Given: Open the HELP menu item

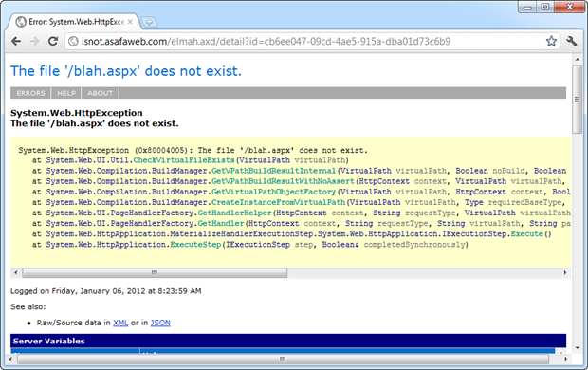Looking at the screenshot, I should (66, 93).
